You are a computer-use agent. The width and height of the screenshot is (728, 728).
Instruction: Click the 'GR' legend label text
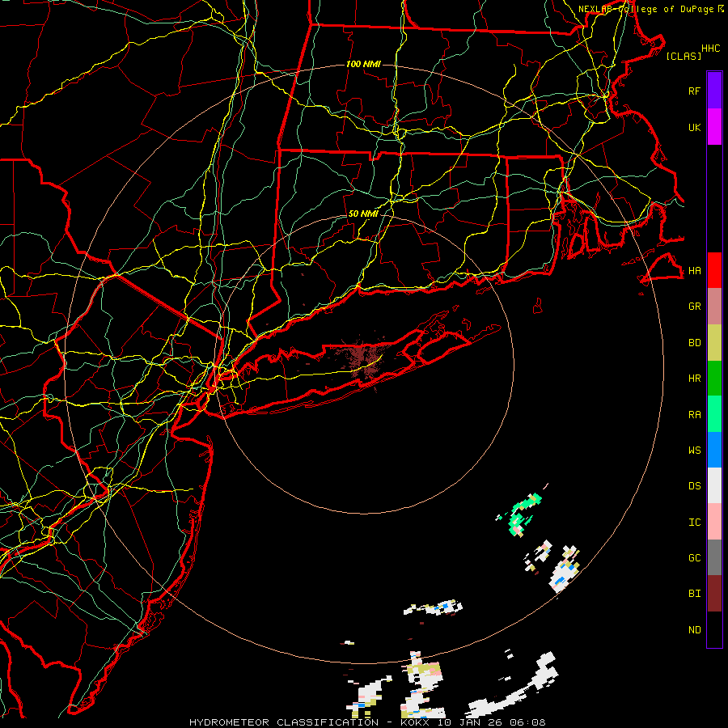(x=694, y=307)
